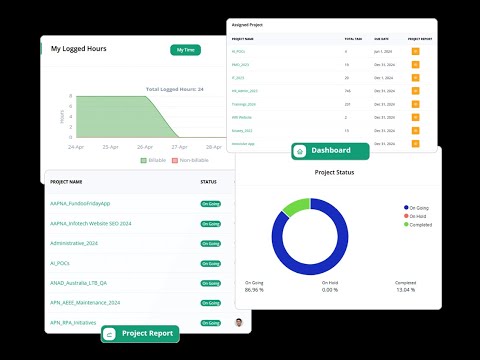The image size is (480, 360).
Task: Open report icon for Trainings_2024 assigned project
Action: coord(415,104)
